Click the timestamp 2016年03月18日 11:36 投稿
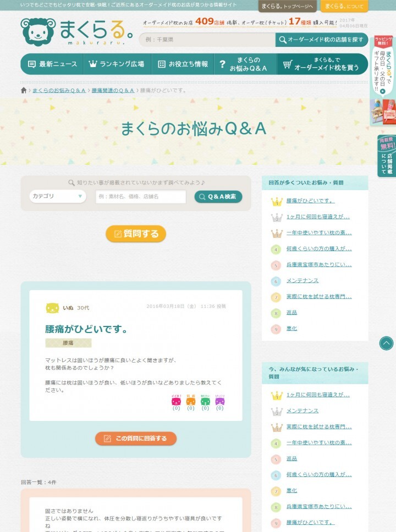The width and height of the screenshot is (396, 532). coord(186,306)
